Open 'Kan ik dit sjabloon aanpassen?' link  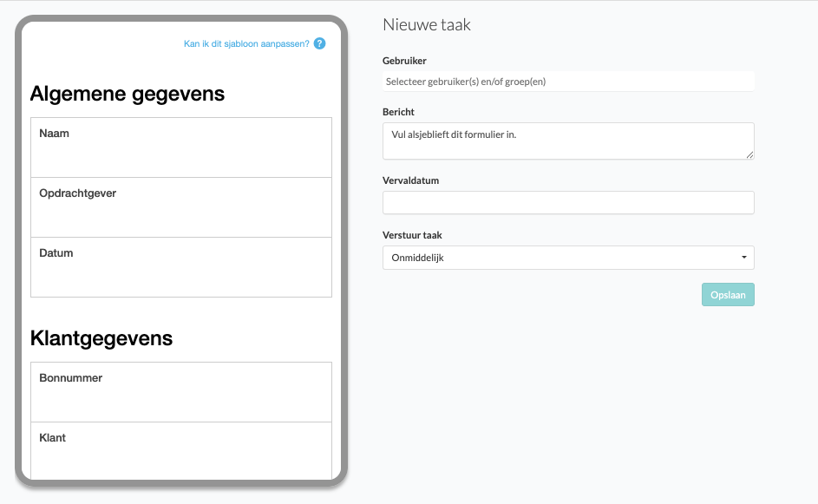[246, 43]
